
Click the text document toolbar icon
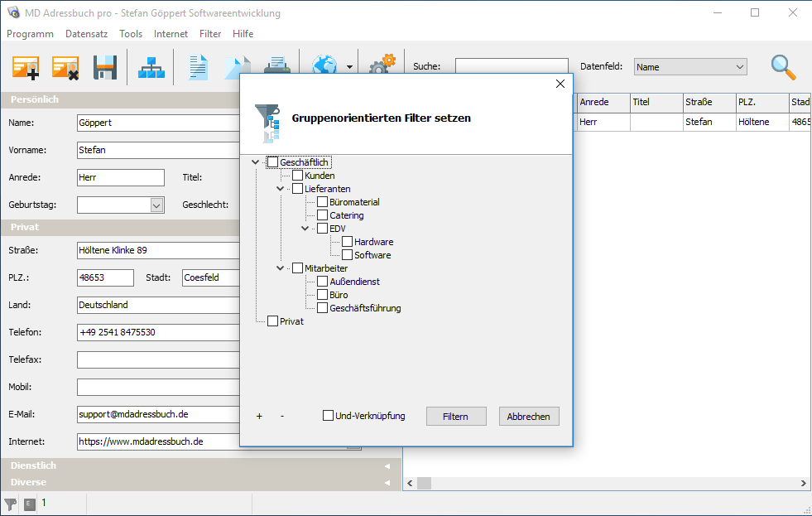pyautogui.click(x=198, y=67)
